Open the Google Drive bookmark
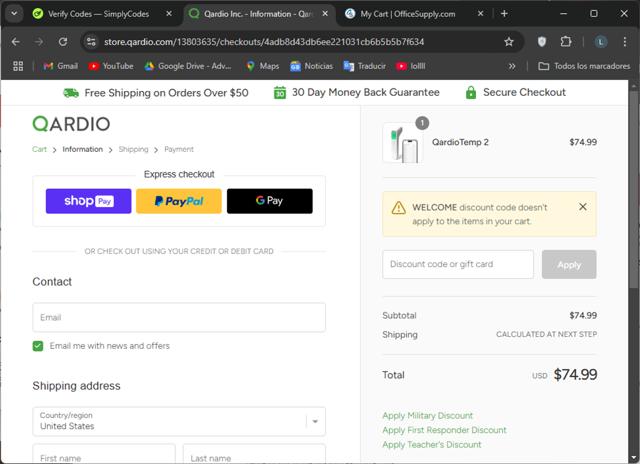 click(188, 66)
